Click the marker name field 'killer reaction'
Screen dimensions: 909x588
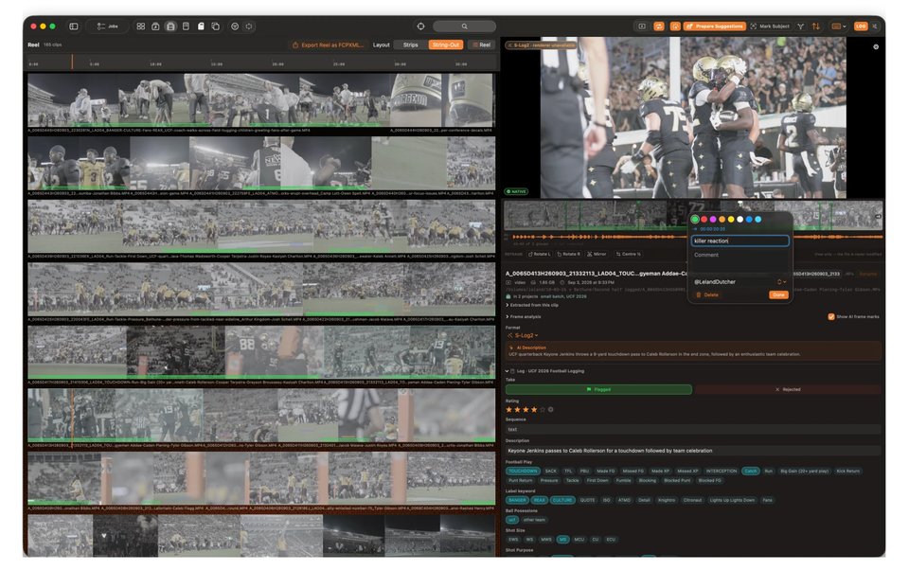(x=740, y=241)
